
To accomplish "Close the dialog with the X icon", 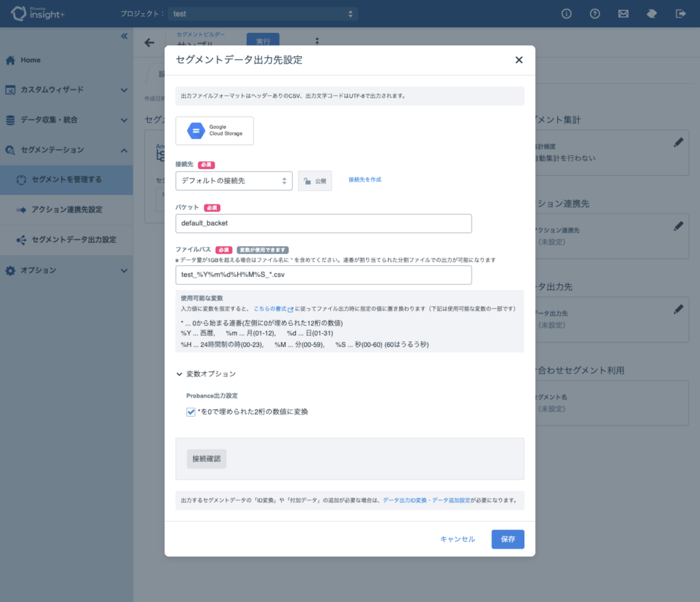I will point(519,60).
